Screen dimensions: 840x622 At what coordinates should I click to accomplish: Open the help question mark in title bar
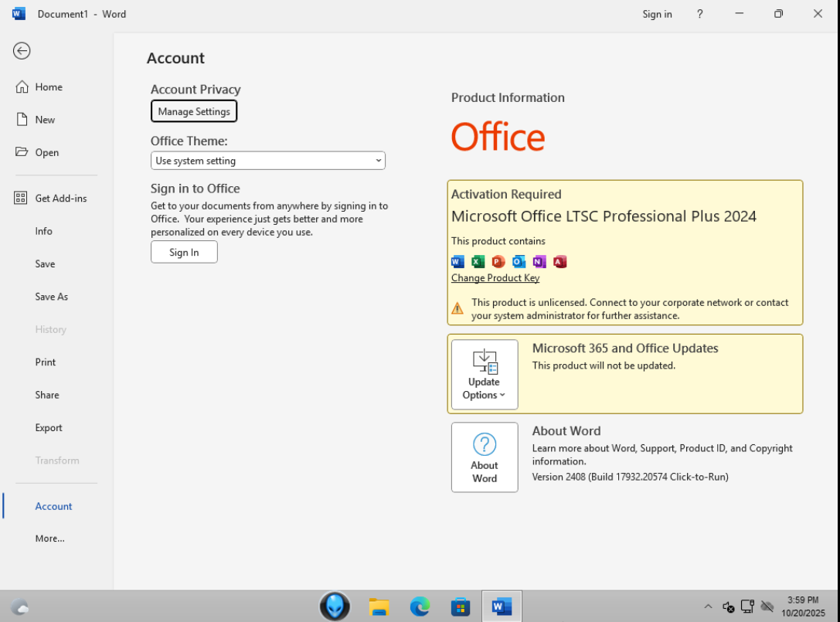[699, 14]
